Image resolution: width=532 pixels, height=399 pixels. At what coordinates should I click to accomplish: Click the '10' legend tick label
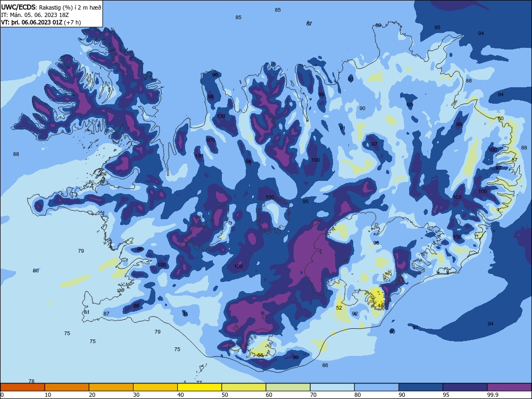click(48, 395)
